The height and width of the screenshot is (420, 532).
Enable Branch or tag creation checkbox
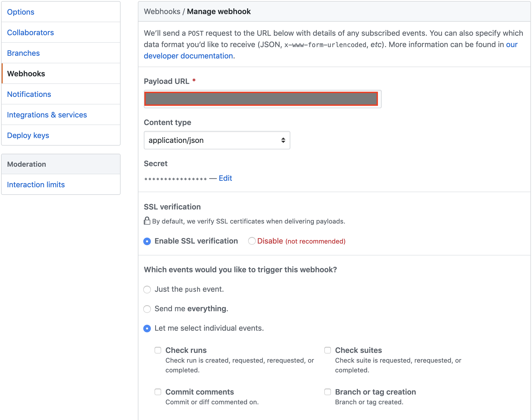[328, 392]
